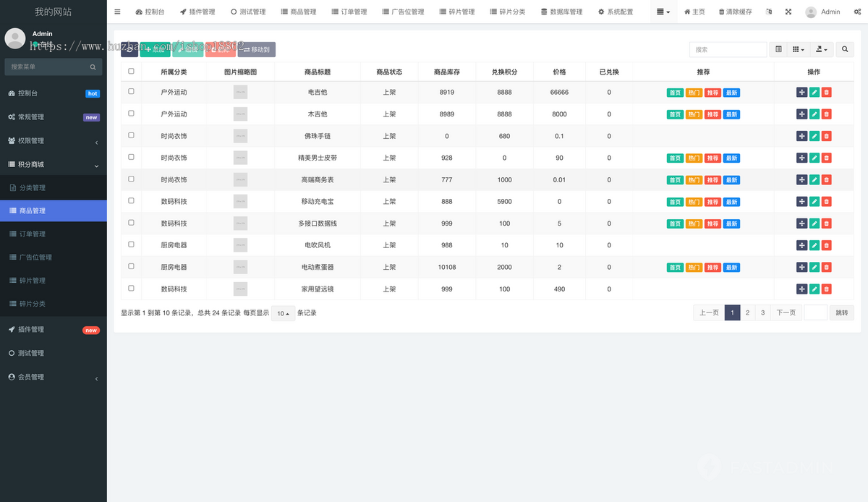The image size is (868, 502).
Task: Click the magnifier search button beside export
Action: coord(845,50)
